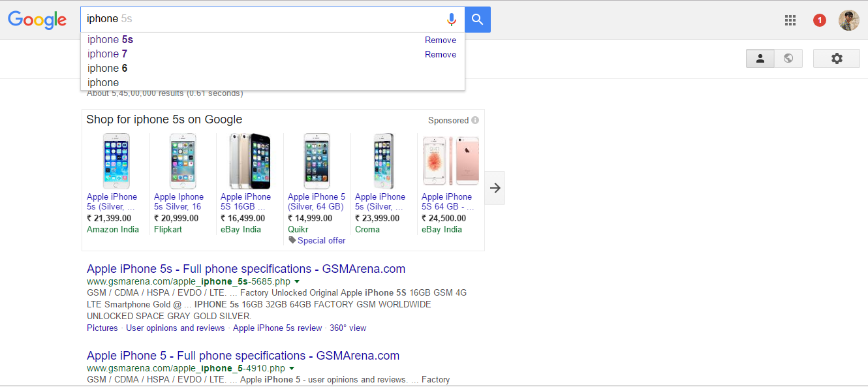Click the Sponsored info icon

[475, 120]
